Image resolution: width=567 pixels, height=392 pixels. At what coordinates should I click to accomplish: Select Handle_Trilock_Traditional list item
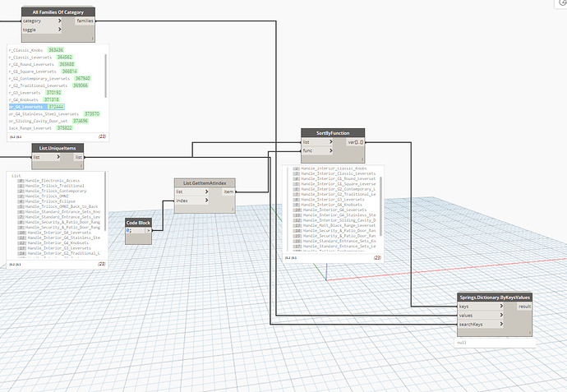(54, 186)
